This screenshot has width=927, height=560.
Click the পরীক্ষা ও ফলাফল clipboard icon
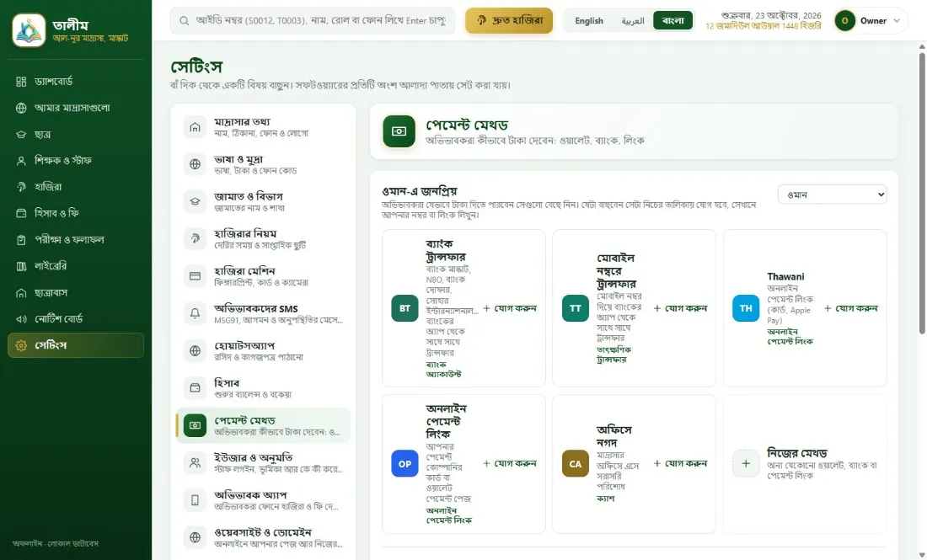(21, 240)
